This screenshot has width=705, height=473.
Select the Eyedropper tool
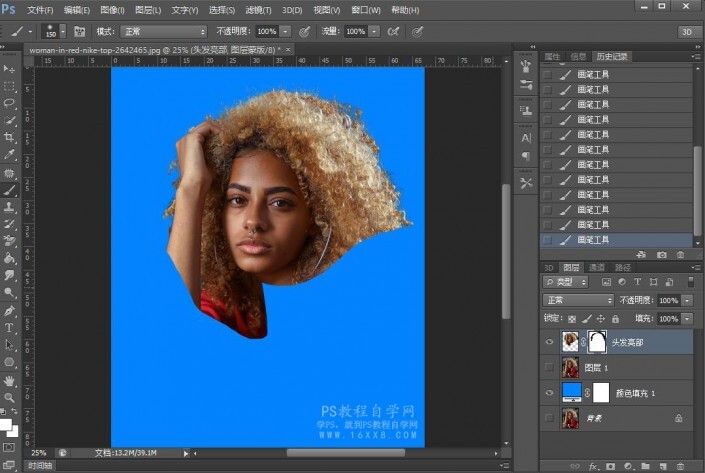tap(9, 155)
